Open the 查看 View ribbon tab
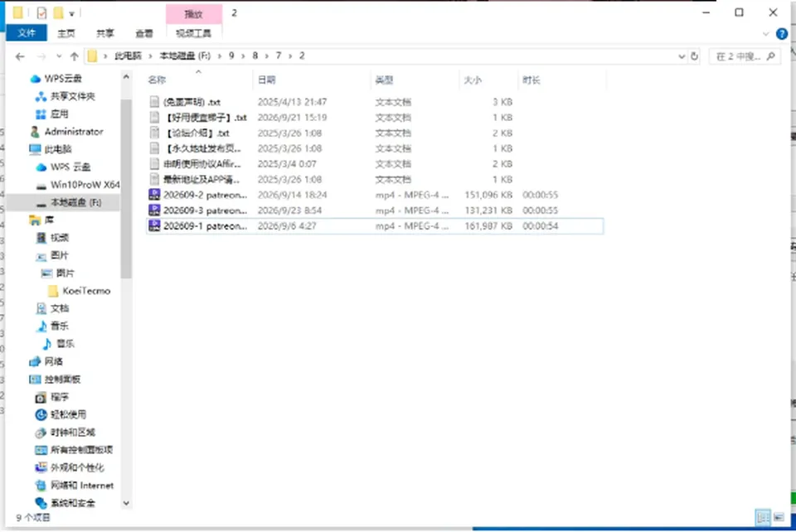Viewport: 796px width, 532px height. pos(144,33)
